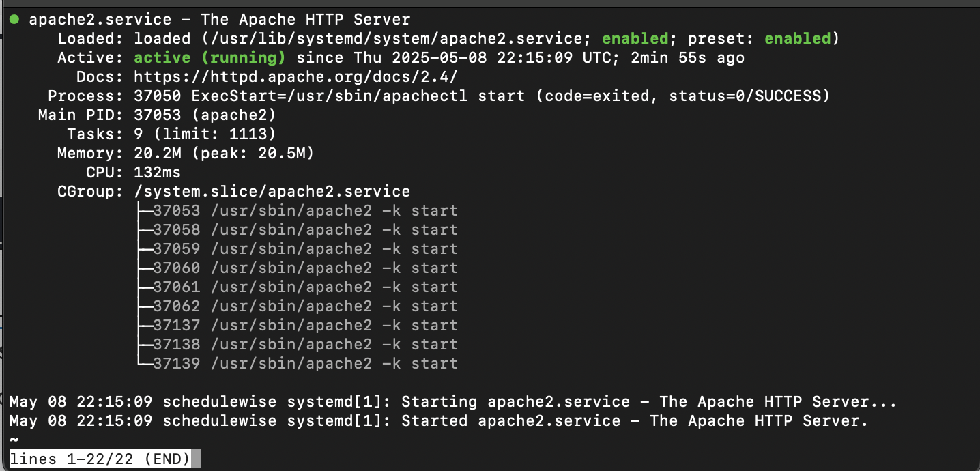
Task: Click the 'Active:' label
Action: (91, 58)
